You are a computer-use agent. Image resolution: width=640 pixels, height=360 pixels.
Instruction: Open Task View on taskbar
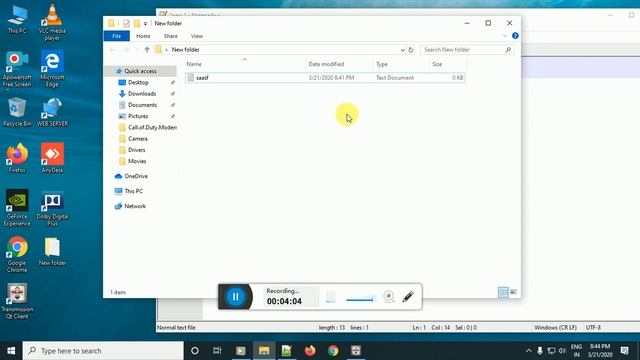[217, 351]
